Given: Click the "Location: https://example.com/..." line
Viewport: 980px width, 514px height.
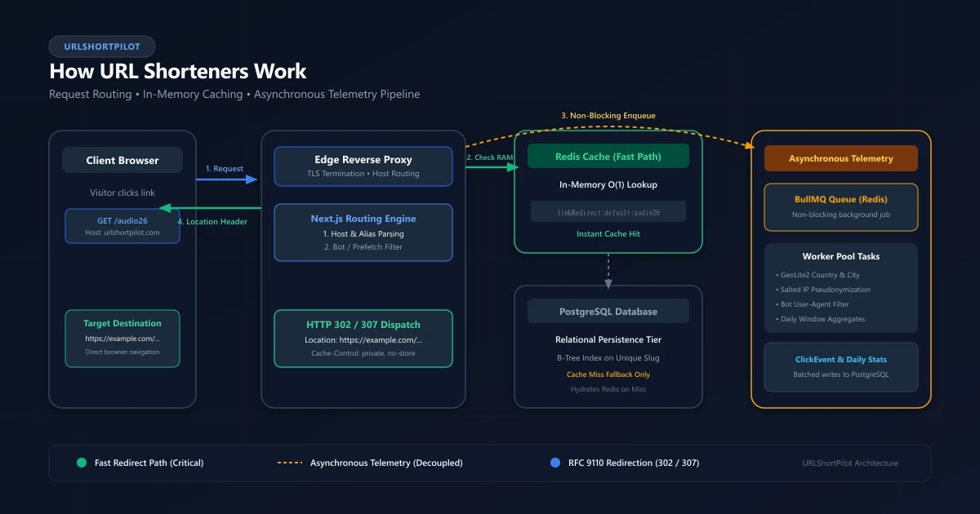Looking at the screenshot, I should [363, 339].
